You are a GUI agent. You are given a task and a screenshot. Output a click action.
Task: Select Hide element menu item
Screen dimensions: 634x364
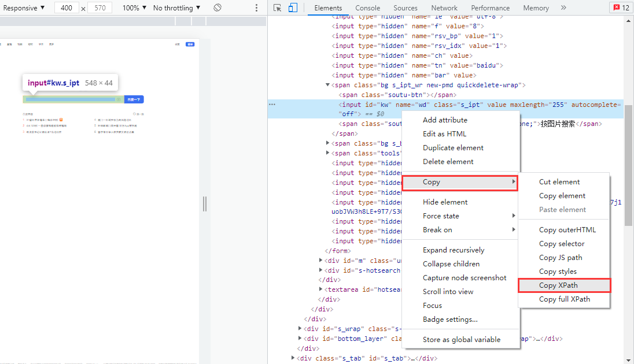[460, 202]
